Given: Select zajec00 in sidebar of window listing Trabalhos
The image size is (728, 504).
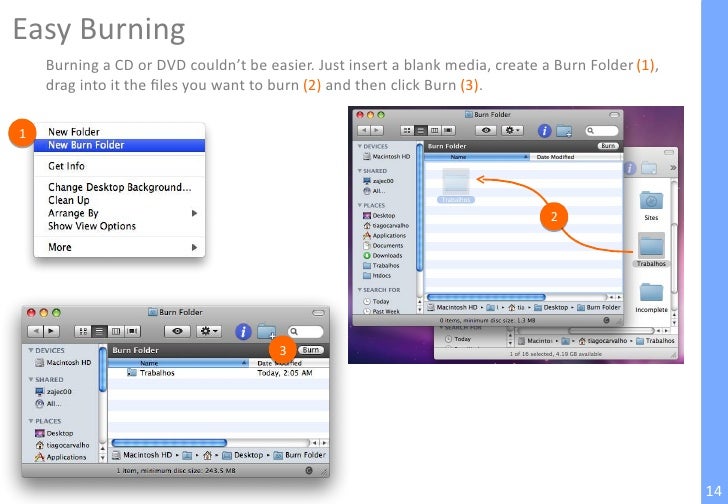Looking at the screenshot, I should (x=53, y=392).
